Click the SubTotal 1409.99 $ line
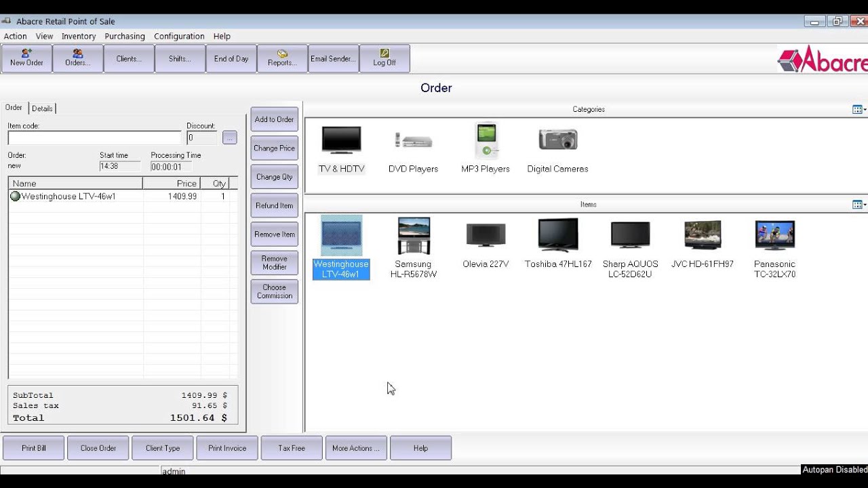This screenshot has height=488, width=868. [120, 395]
